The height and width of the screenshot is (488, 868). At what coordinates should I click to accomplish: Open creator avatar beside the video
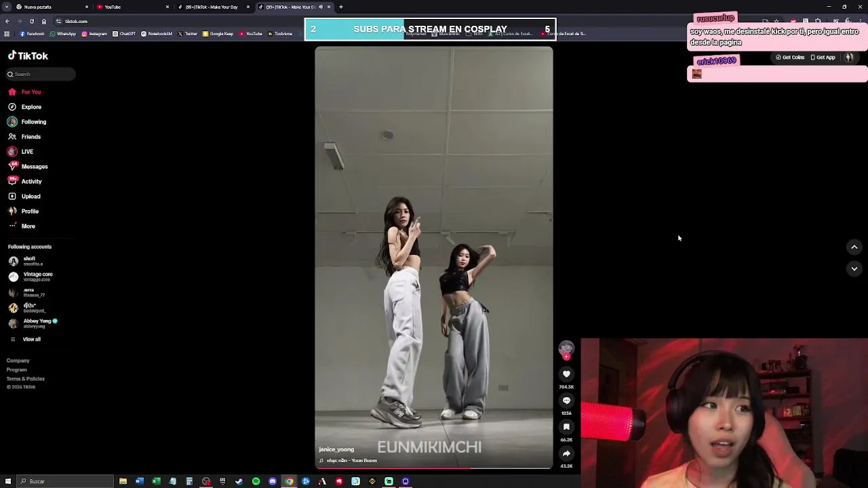click(566, 348)
